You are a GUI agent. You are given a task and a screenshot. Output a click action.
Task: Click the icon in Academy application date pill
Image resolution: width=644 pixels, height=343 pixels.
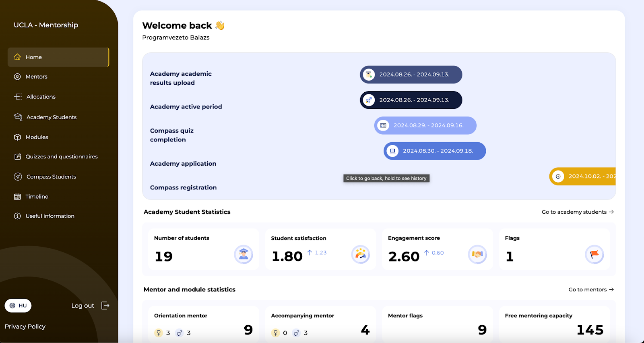pos(392,151)
